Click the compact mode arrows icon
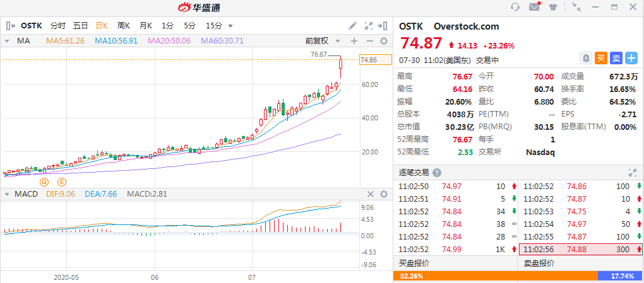This screenshot has width=644, height=283. coord(576,7)
